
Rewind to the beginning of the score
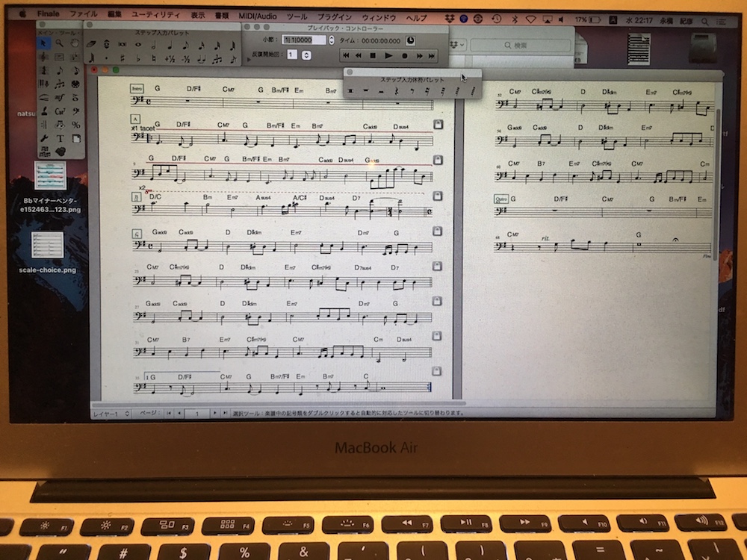(x=346, y=56)
